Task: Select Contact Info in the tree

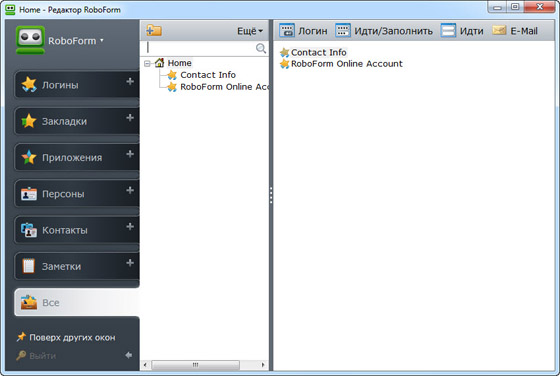Action: point(208,75)
